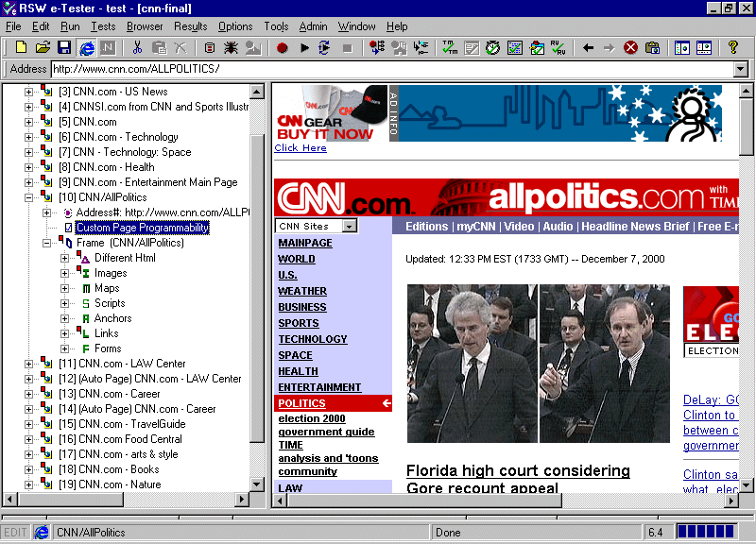Open the CNN Sites dropdown

pyautogui.click(x=349, y=227)
